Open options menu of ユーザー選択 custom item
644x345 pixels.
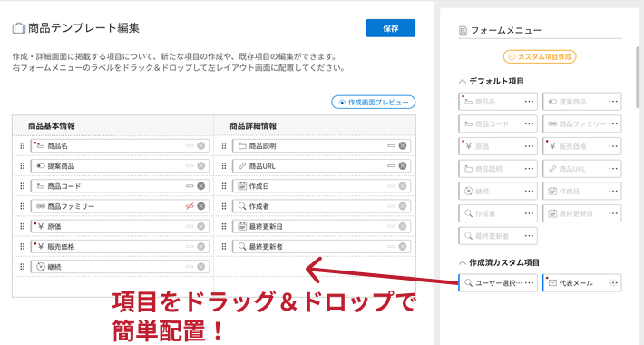coord(529,282)
